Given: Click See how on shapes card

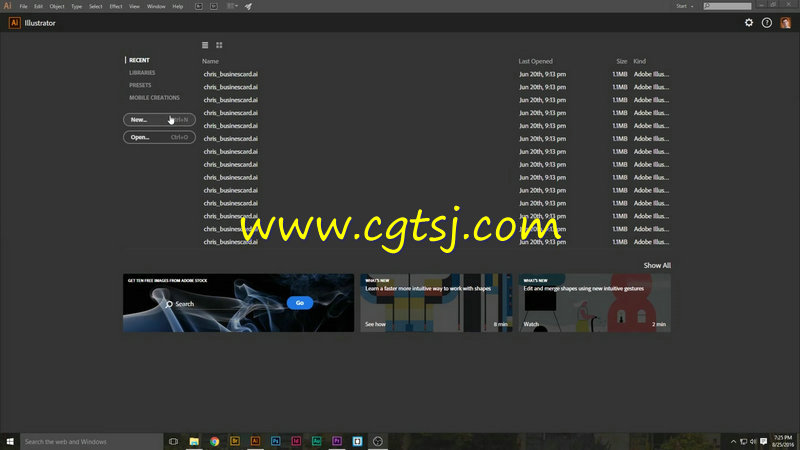Looking at the screenshot, I should coord(375,324).
